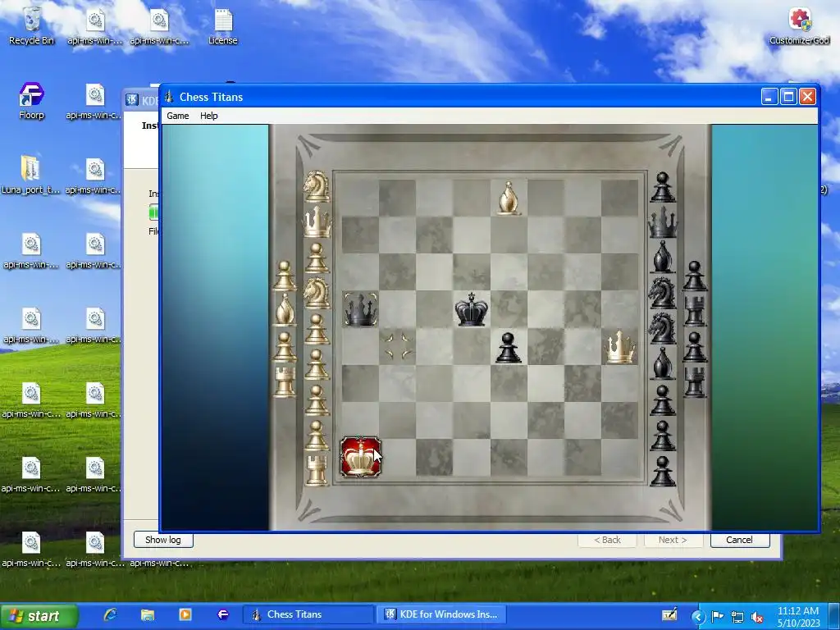The width and height of the screenshot is (840, 630).
Task: Click the taskbar clock showing 11:12 AM
Action: (797, 617)
